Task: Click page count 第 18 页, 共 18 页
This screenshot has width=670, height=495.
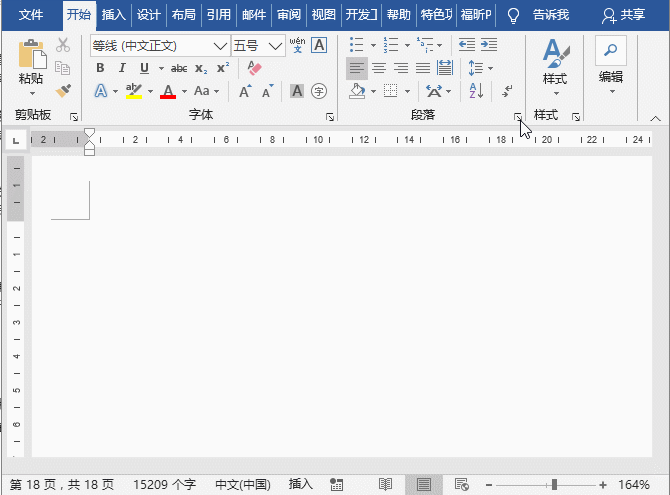Action: [62, 485]
